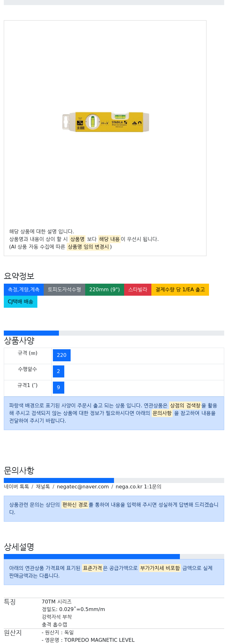Click the 토피도자석수평 gray tag
The height and width of the screenshot is (644, 228).
[x=64, y=290]
